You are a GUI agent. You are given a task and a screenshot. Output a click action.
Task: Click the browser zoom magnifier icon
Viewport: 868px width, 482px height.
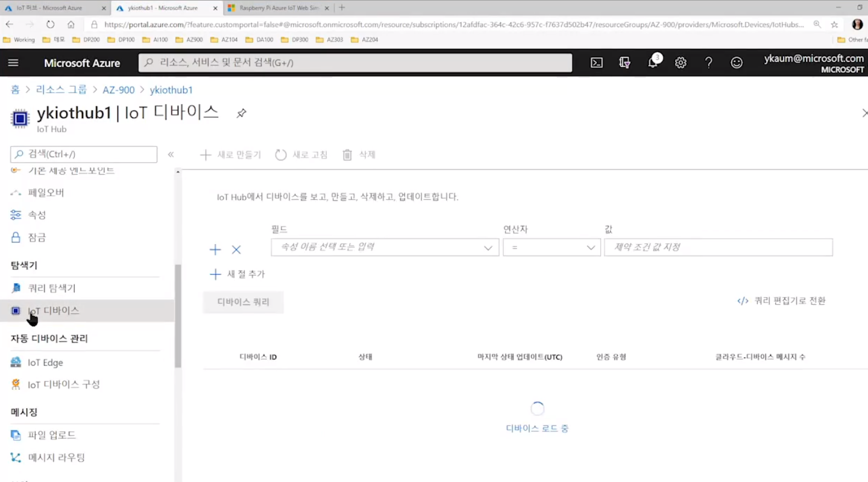(x=817, y=25)
